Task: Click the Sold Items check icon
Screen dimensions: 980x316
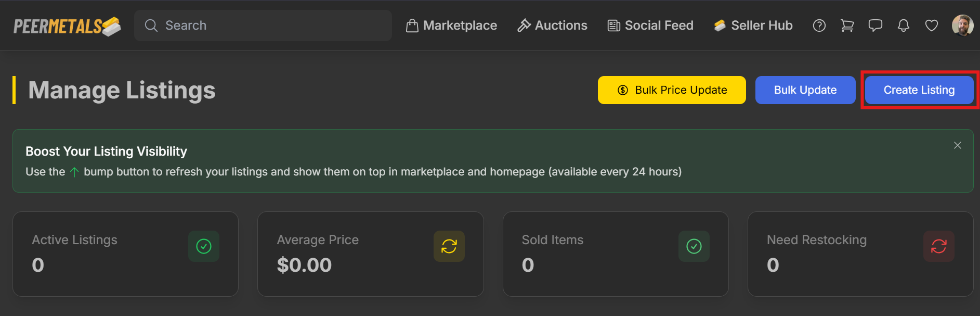Action: [694, 246]
